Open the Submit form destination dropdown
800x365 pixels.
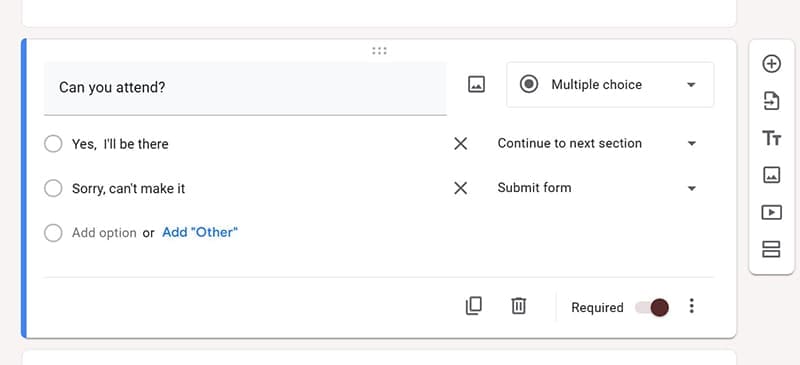(x=597, y=188)
